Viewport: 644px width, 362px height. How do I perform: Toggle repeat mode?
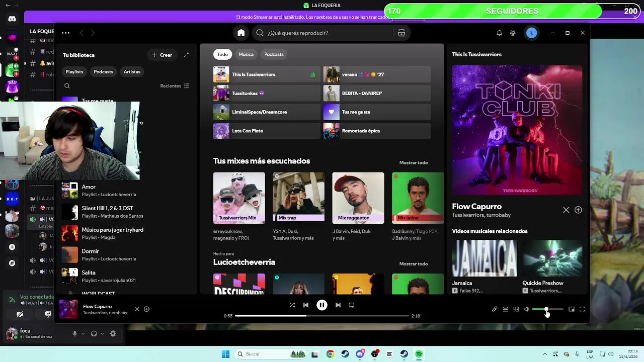[x=351, y=305]
